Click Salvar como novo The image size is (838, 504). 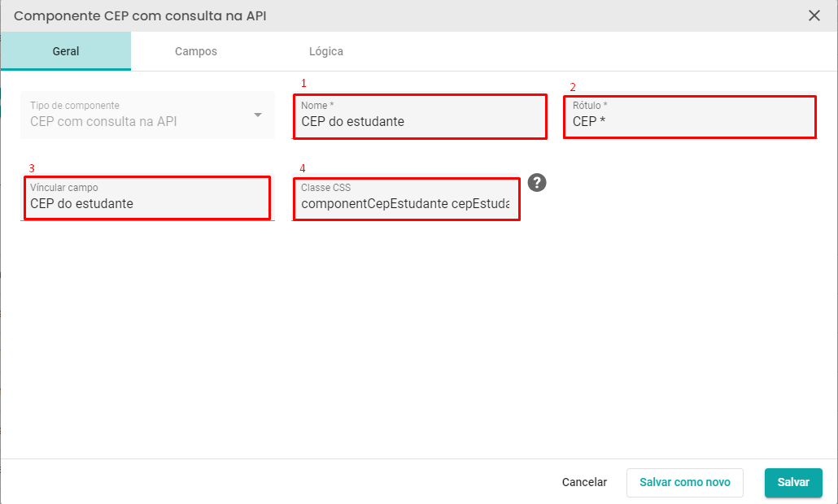click(684, 482)
